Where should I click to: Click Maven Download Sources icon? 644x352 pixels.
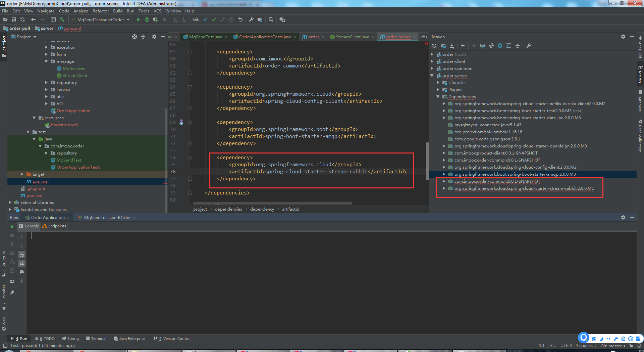[x=452, y=46]
